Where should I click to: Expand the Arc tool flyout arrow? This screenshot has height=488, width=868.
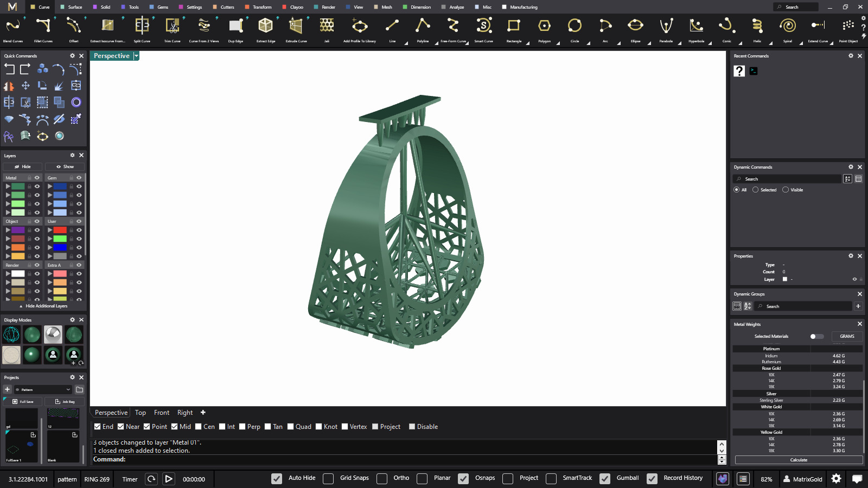618,43
